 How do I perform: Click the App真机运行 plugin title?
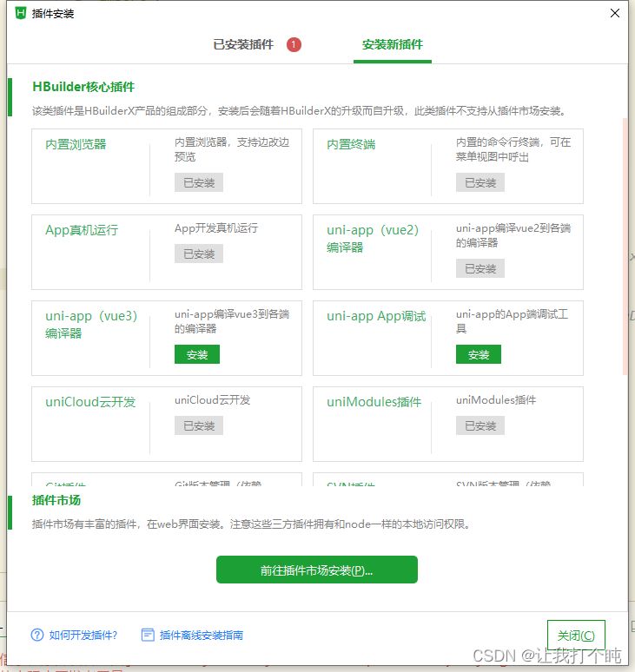[x=82, y=230]
